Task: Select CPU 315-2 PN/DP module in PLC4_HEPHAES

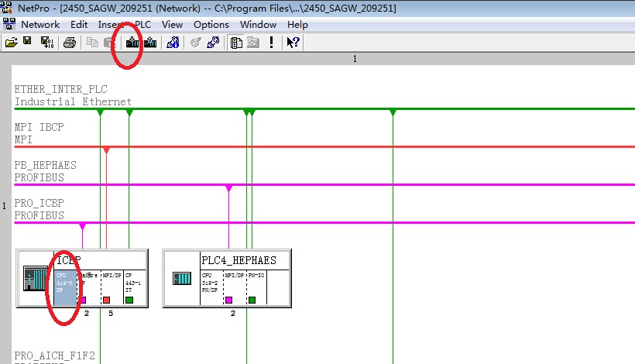Action: tap(211, 287)
